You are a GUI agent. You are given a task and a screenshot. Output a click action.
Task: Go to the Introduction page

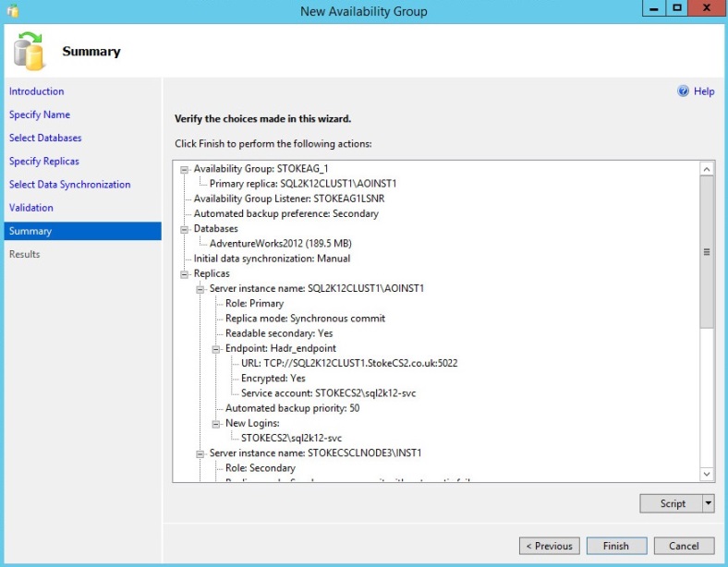(x=36, y=91)
